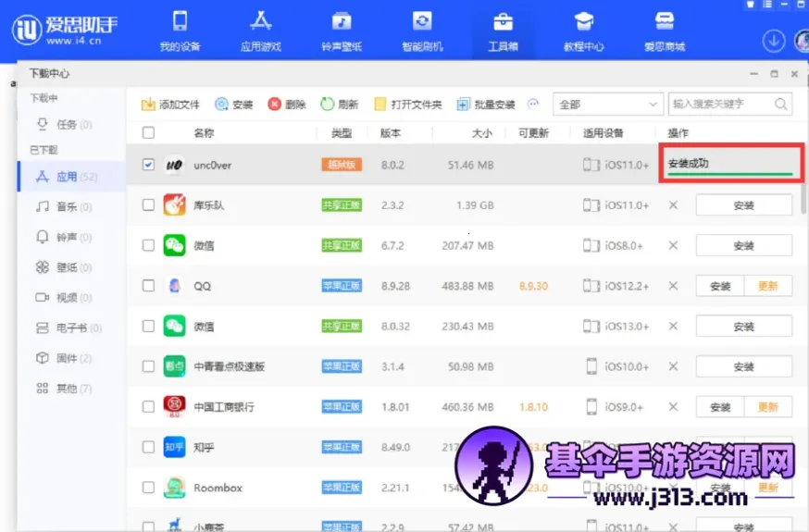Screen dimensions: 809x532
Task: Click the unc0ver app icon
Action: tap(174, 165)
